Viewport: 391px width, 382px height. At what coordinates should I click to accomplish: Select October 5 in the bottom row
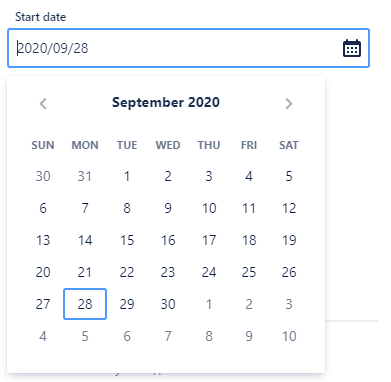pos(85,336)
